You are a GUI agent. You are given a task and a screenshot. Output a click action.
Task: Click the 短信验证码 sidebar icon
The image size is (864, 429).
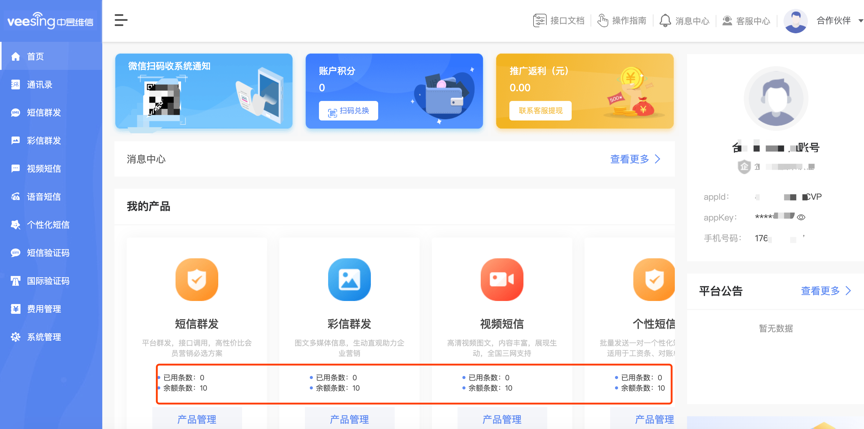(x=15, y=253)
